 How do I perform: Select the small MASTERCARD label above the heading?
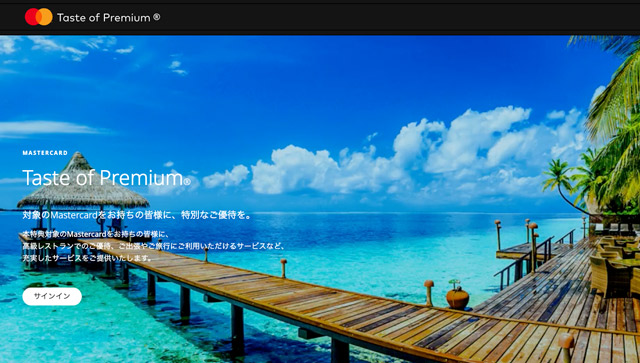[45, 153]
